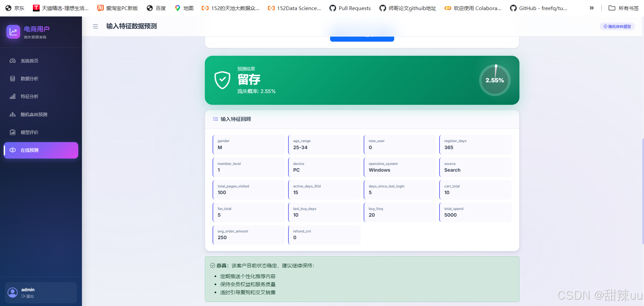Select the 在线预测 menu item
This screenshot has width=644, height=306.
41,150
